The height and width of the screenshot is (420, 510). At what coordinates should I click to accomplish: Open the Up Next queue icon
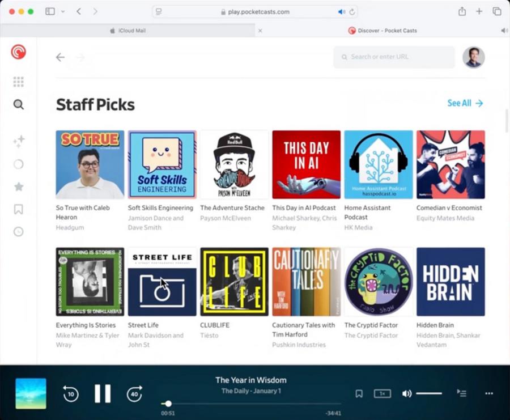(x=461, y=393)
